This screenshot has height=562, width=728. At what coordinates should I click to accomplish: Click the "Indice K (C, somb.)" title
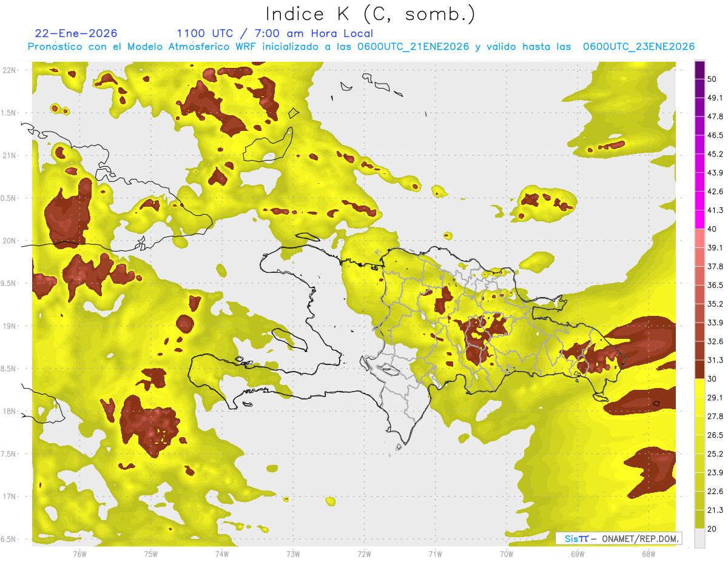coord(371,14)
